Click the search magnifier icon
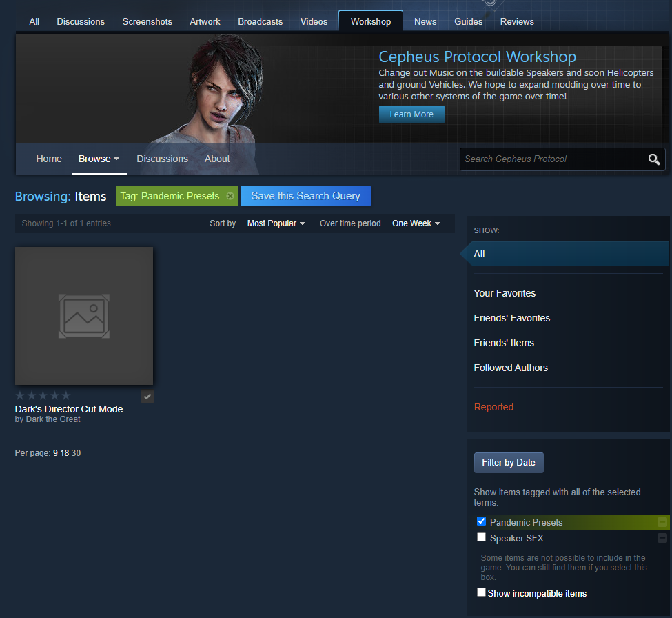 coord(653,159)
